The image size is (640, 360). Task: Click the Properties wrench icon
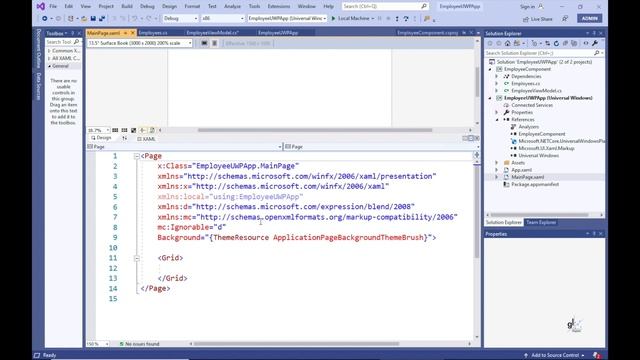click(595, 43)
